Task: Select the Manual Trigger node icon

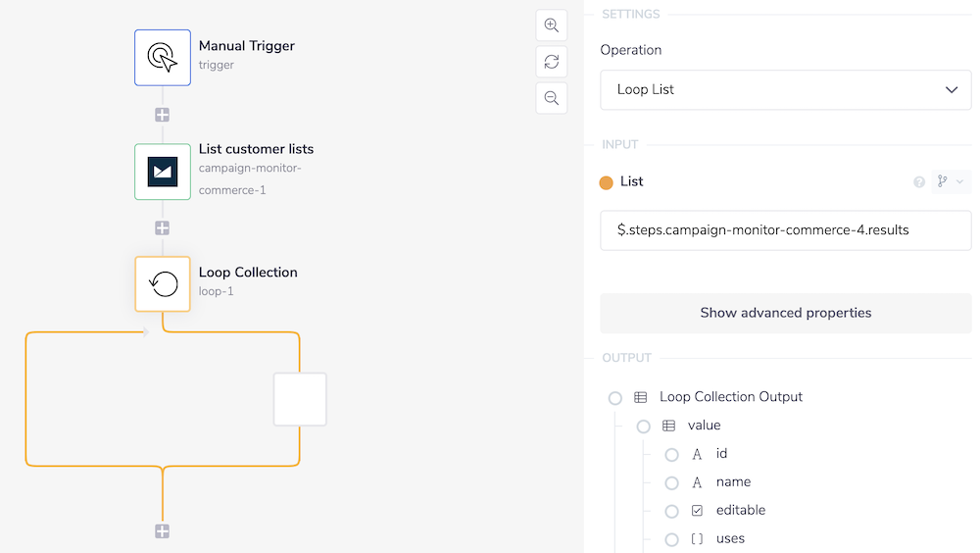Action: pyautogui.click(x=163, y=58)
